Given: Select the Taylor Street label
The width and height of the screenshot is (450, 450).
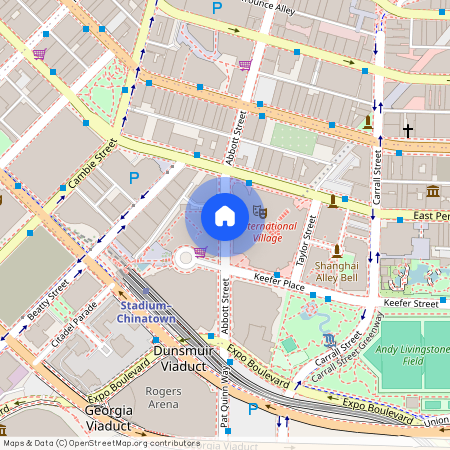Looking at the screenshot, I should click(306, 241).
